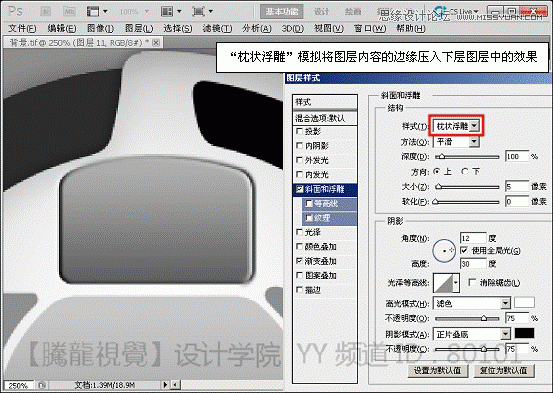Uncheck the 渐变叠加 checkbox
The width and height of the screenshot is (553, 393).
pos(299,261)
